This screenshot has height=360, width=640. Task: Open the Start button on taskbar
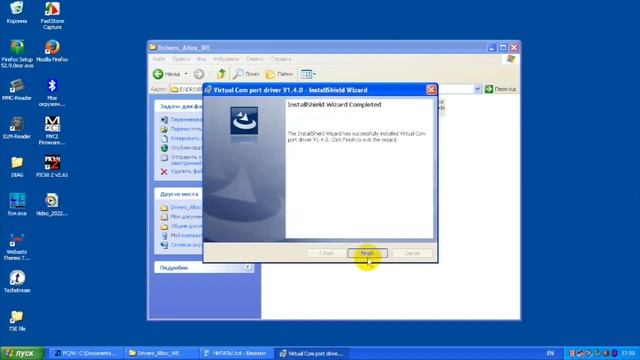click(22, 353)
